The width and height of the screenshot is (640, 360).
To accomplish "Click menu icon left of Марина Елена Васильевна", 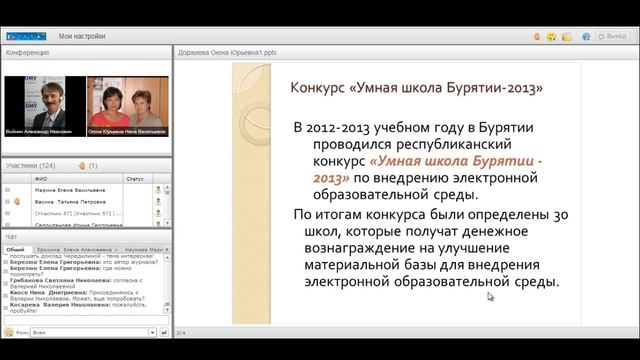I will point(7,190).
